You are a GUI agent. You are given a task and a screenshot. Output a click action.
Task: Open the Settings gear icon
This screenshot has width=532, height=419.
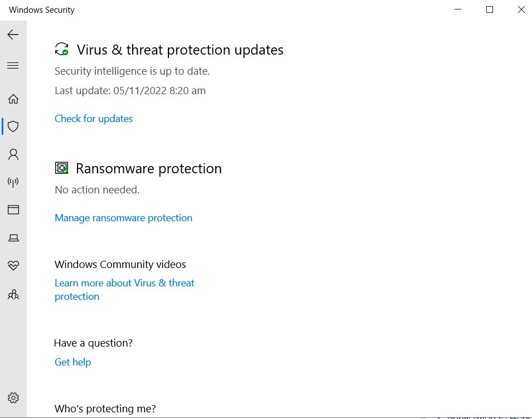[13, 398]
